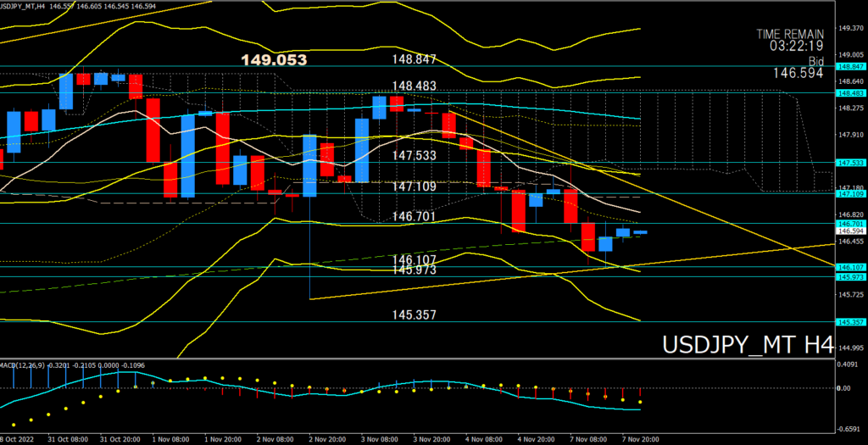This screenshot has height=445, width=868.
Task: Click the Bid label
Action: click(816, 60)
